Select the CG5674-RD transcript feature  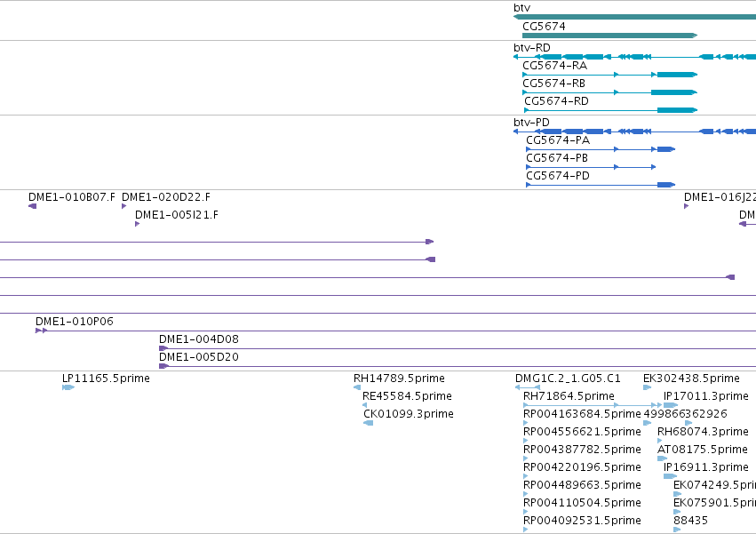[x=611, y=110]
